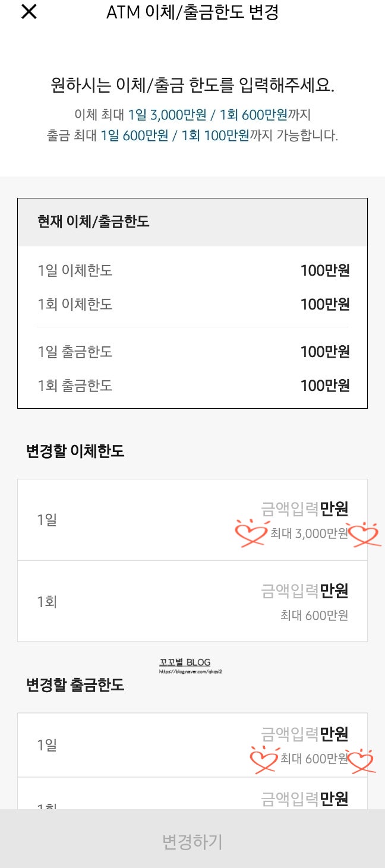Click the 1회 이체한도 100만원 row

[x=192, y=304]
